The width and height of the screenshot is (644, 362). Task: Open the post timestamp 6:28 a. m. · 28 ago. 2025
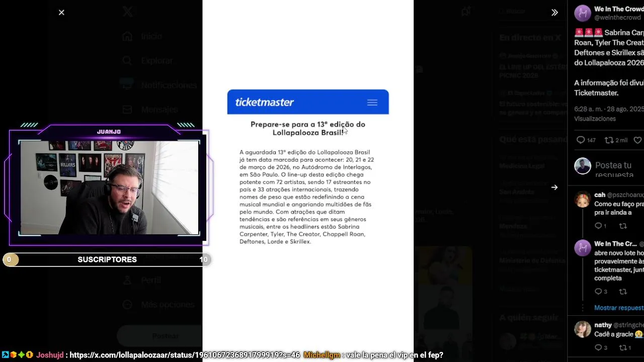(x=609, y=109)
